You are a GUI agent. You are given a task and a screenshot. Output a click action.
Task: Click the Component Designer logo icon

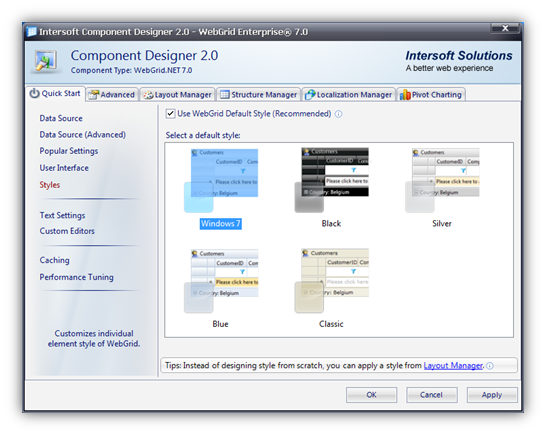(x=46, y=61)
